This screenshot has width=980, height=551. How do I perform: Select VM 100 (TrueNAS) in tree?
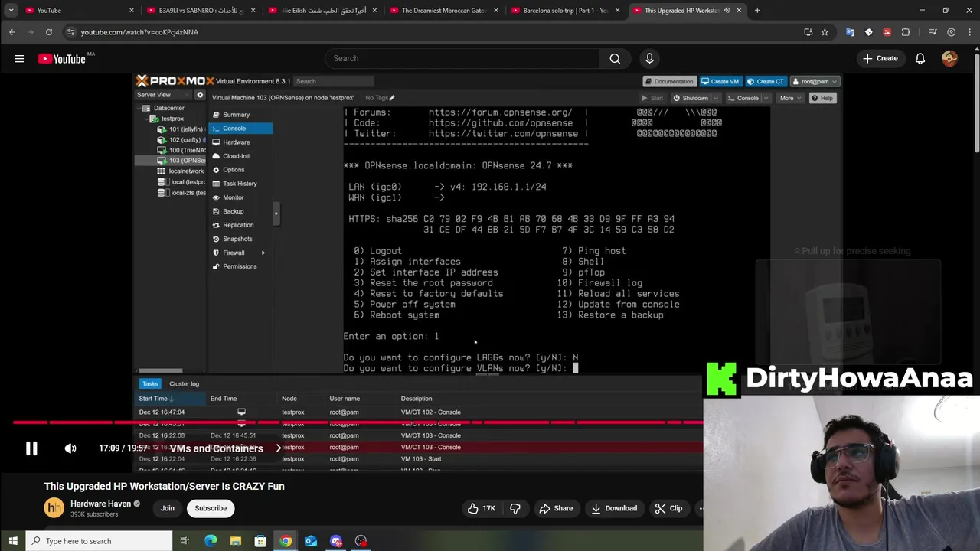point(181,150)
